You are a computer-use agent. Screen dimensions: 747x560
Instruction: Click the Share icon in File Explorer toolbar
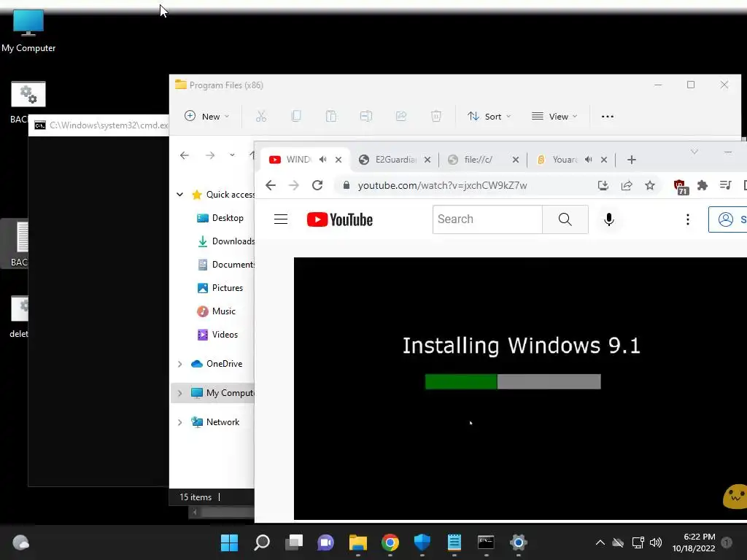click(x=401, y=116)
